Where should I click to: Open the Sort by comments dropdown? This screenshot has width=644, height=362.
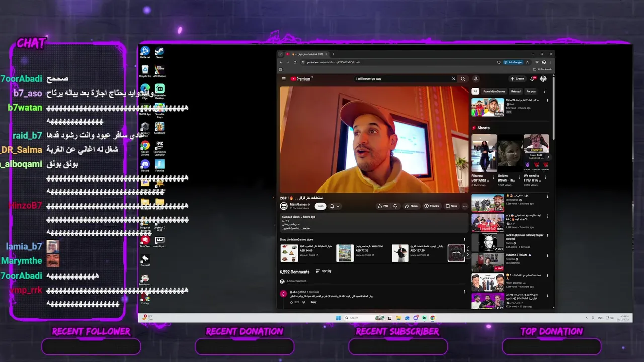coord(324,271)
